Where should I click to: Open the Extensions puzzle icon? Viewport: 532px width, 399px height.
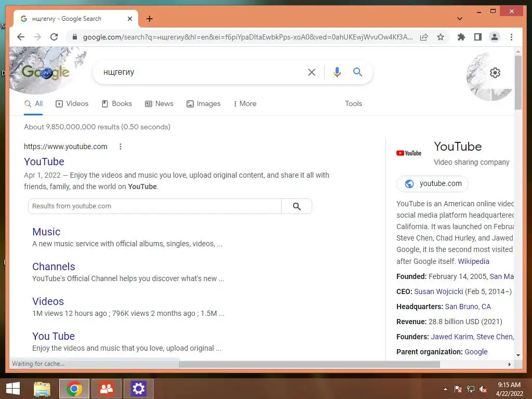pos(461,37)
